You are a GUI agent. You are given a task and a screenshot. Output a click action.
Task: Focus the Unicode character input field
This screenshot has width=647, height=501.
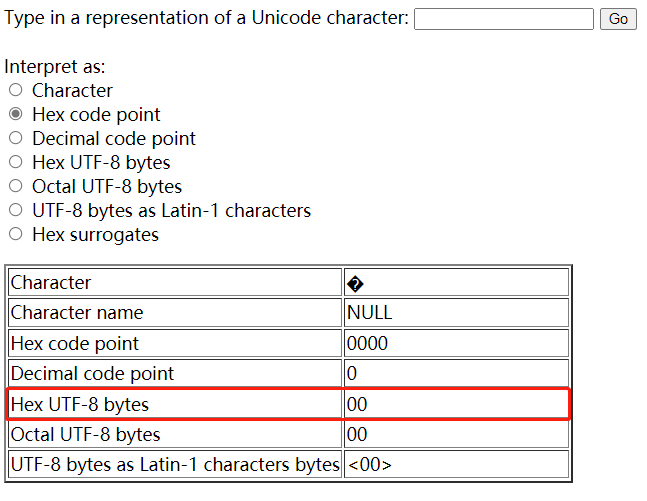click(x=504, y=19)
